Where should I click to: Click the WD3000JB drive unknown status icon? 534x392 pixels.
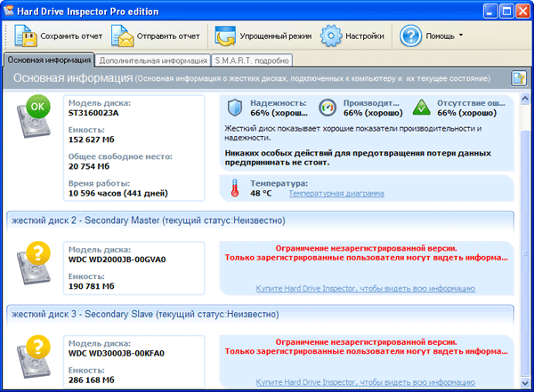34,356
